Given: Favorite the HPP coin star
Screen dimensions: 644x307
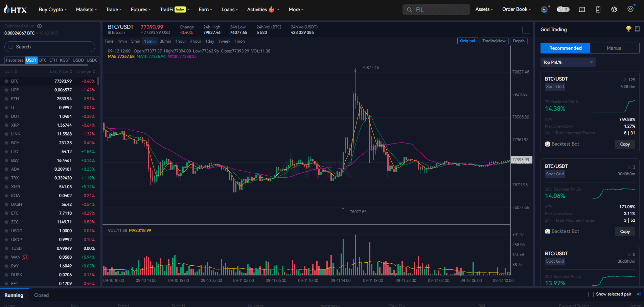Looking at the screenshot, I should point(6,90).
